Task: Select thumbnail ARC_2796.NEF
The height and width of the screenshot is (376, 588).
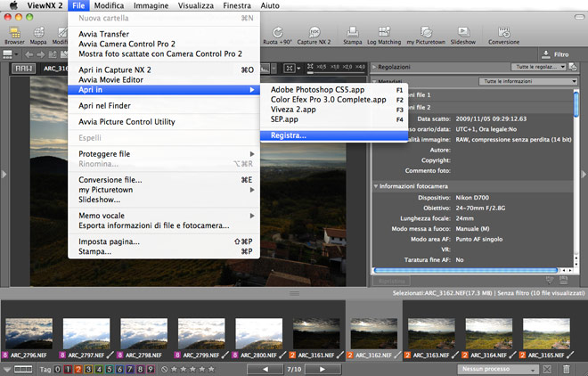Action: [29, 334]
